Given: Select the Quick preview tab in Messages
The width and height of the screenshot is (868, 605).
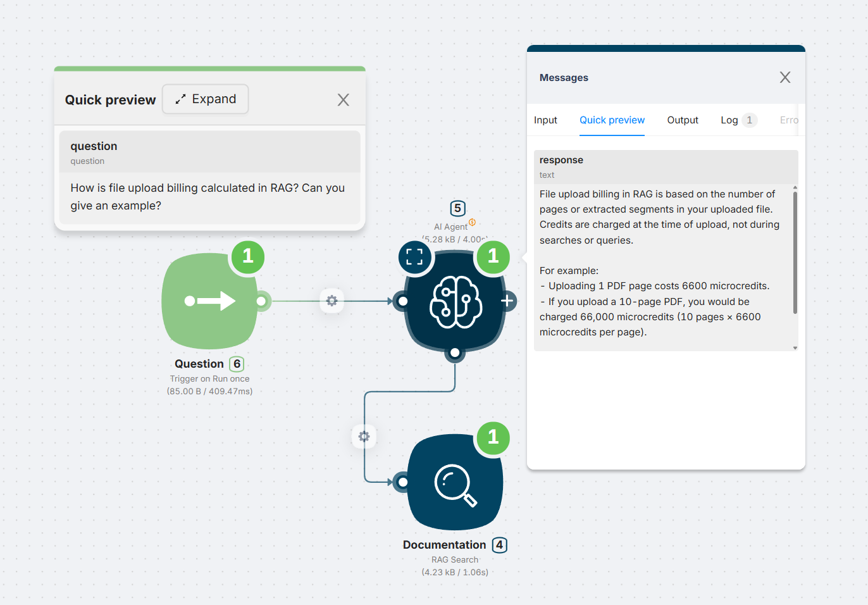Looking at the screenshot, I should pyautogui.click(x=612, y=120).
